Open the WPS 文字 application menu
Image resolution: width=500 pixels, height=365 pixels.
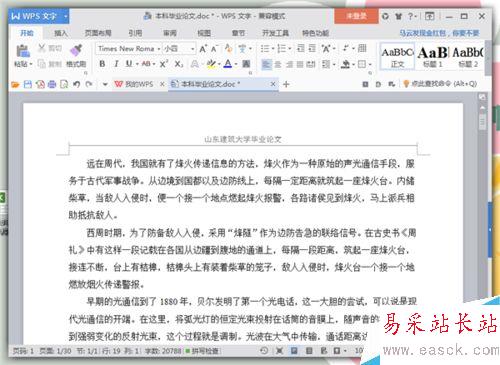click(39, 16)
